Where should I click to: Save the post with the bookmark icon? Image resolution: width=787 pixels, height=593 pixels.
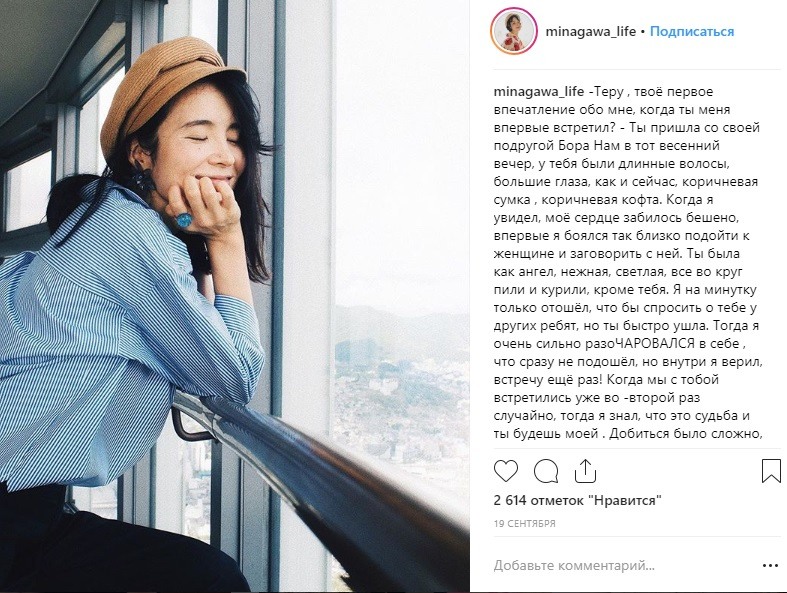coord(771,471)
